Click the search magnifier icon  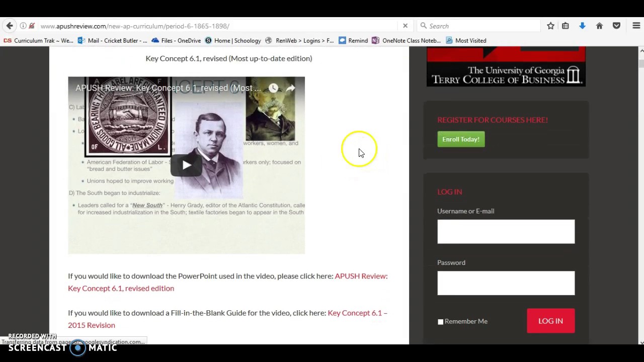(424, 26)
